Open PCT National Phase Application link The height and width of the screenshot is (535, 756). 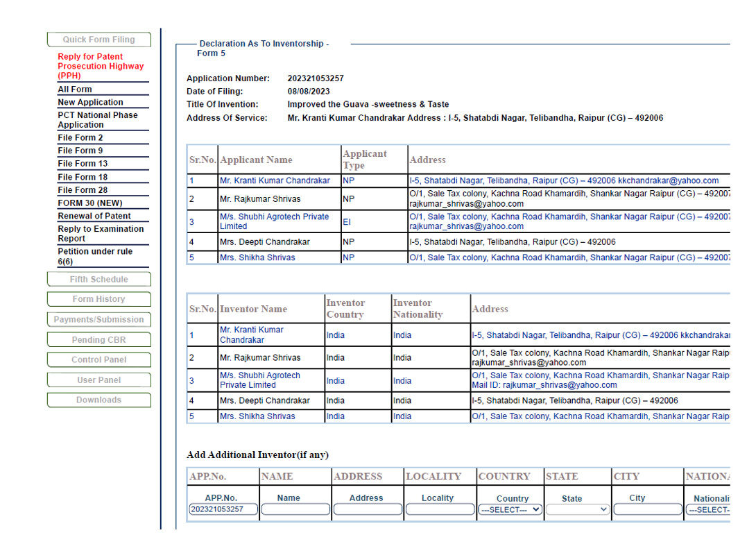click(97, 120)
